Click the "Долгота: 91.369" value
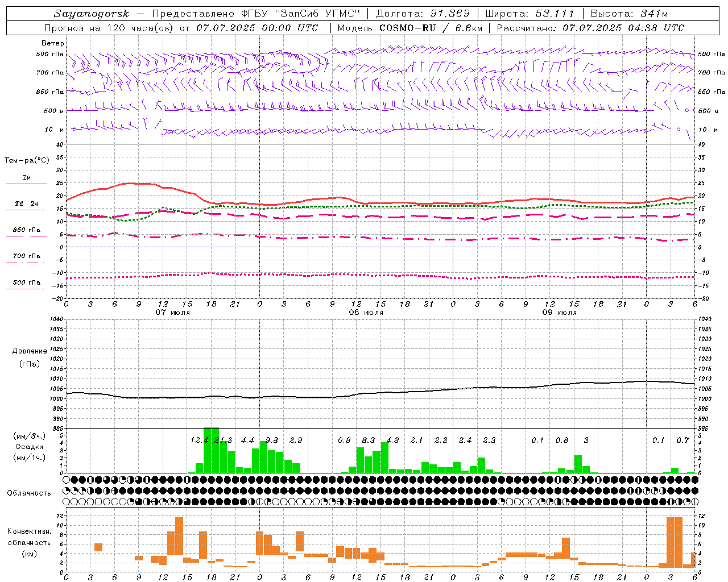 coord(423,14)
